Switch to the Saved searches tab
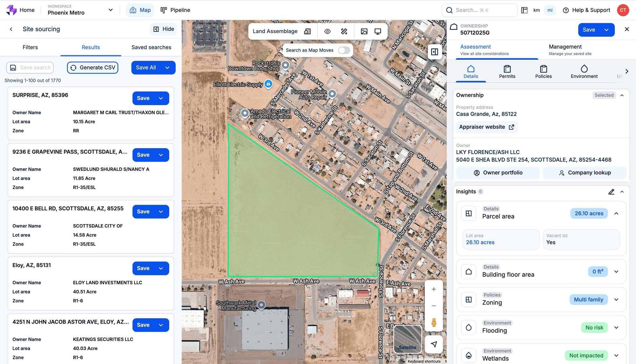Screen dimensions: 636x364 (x=151, y=47)
